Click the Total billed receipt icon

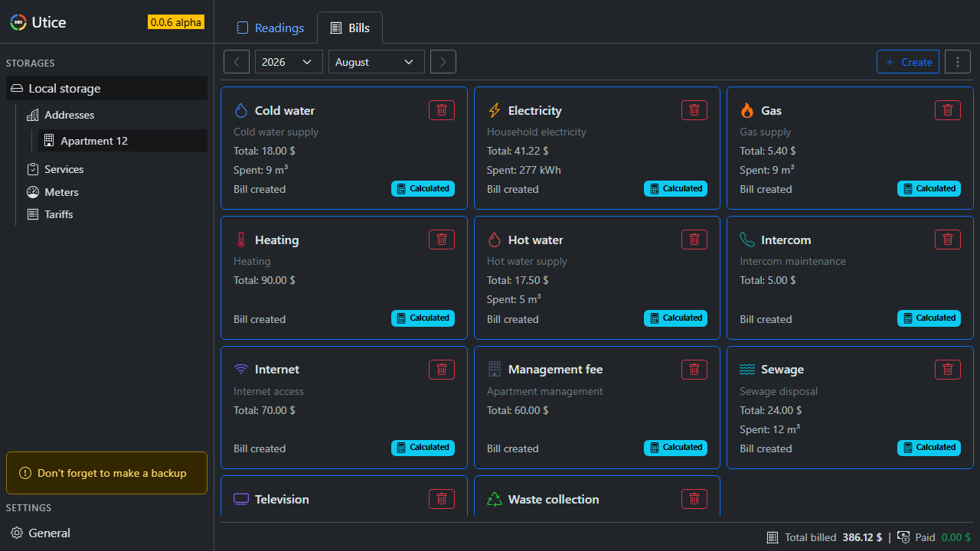point(773,537)
